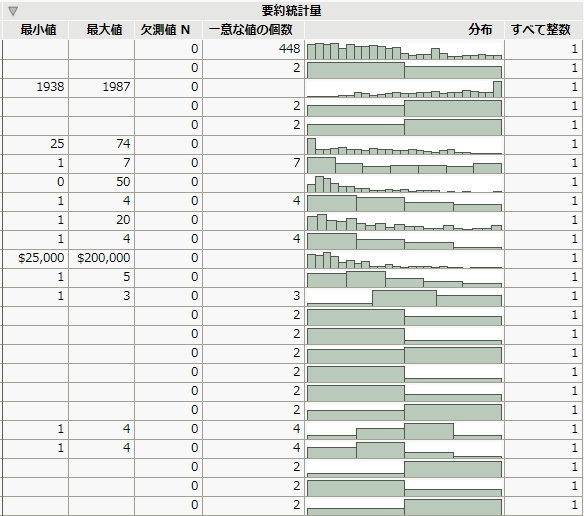Click the histogram in the 0–50 row
584x516 pixels.
coord(404,184)
